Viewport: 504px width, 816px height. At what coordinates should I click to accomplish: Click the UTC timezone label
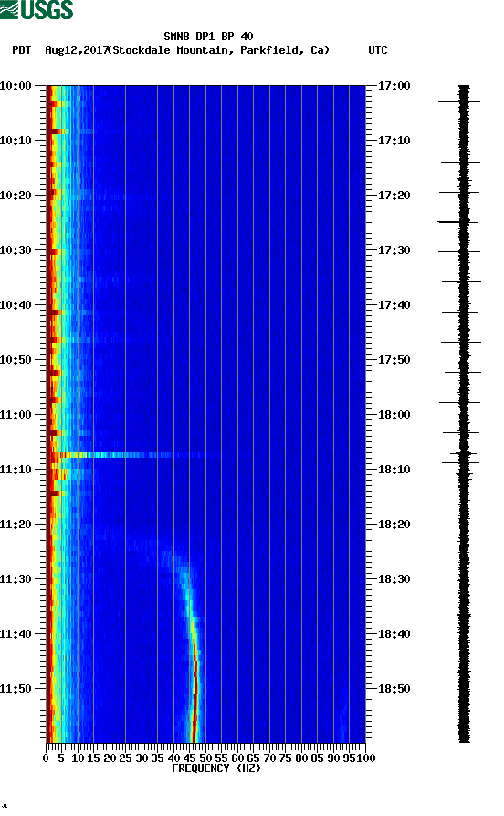pyautogui.click(x=378, y=50)
